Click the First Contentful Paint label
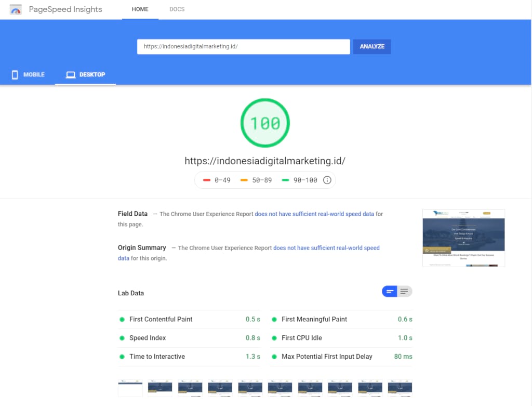 [161, 319]
